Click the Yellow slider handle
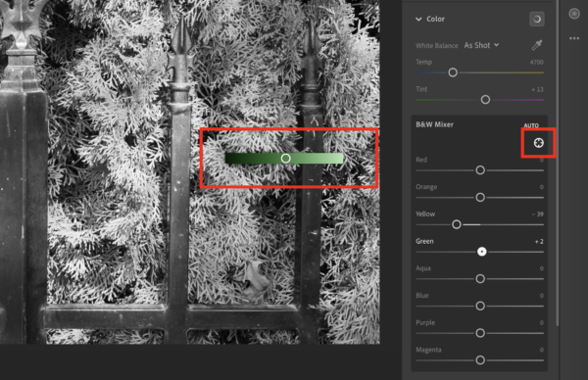Viewport: 588px width, 380px height. [x=457, y=224]
